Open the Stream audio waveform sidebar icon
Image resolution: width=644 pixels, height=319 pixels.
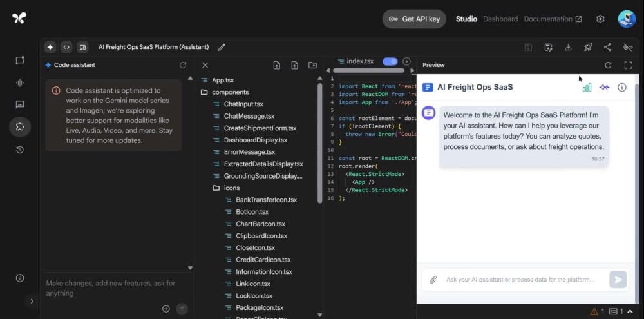[20, 82]
